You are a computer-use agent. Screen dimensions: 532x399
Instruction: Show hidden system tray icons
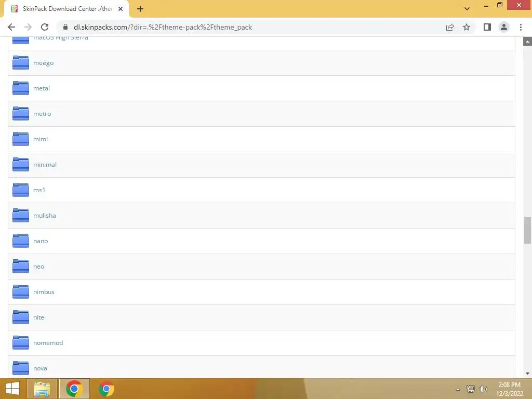[x=458, y=389]
